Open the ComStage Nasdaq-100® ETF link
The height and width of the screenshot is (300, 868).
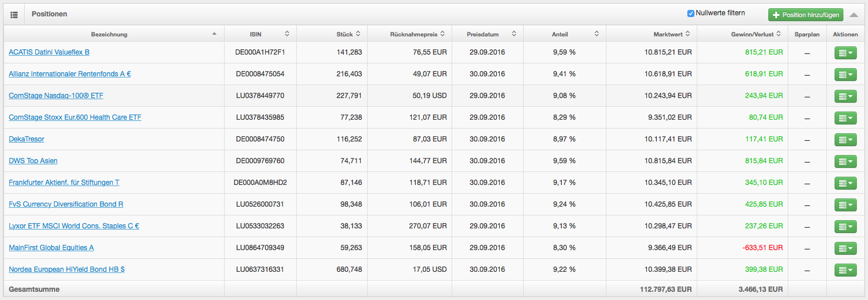click(x=56, y=96)
